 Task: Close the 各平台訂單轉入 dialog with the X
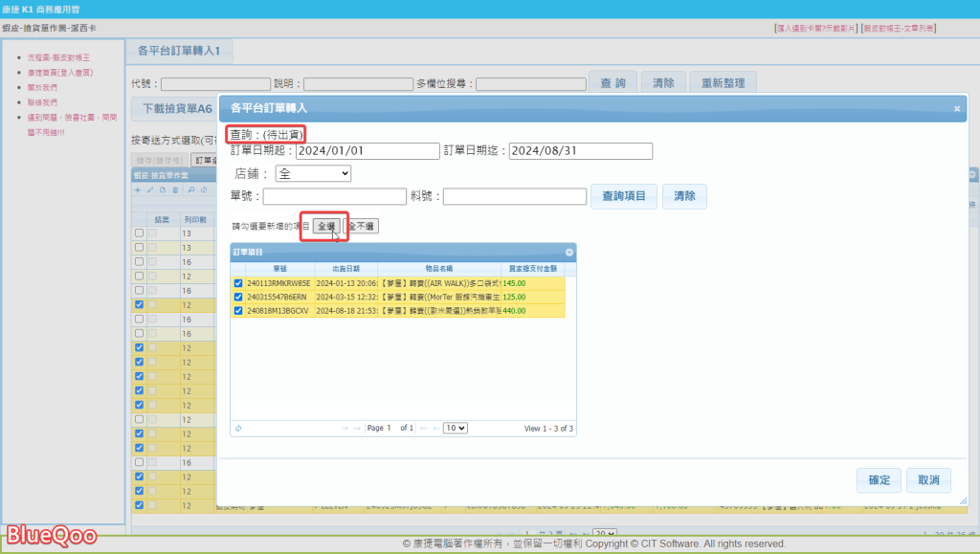coord(957,109)
